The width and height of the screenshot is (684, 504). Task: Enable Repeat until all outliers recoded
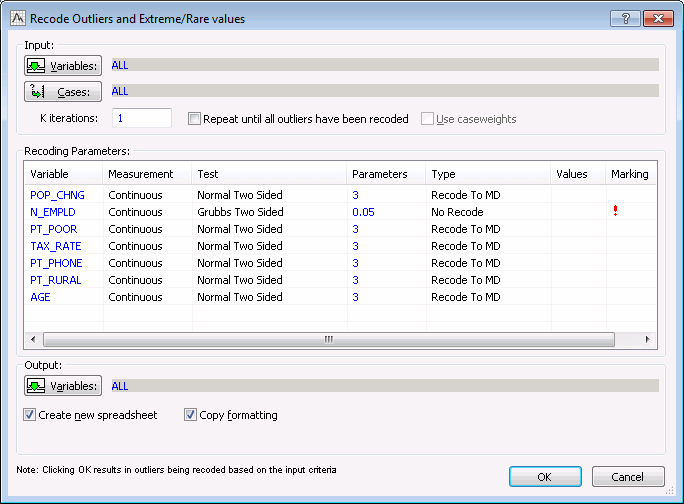[195, 119]
